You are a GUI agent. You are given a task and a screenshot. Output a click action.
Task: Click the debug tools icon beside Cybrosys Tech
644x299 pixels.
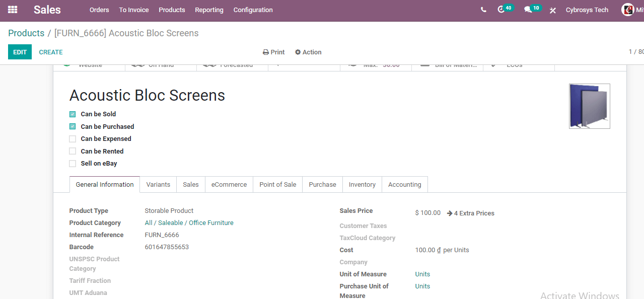[x=553, y=10]
